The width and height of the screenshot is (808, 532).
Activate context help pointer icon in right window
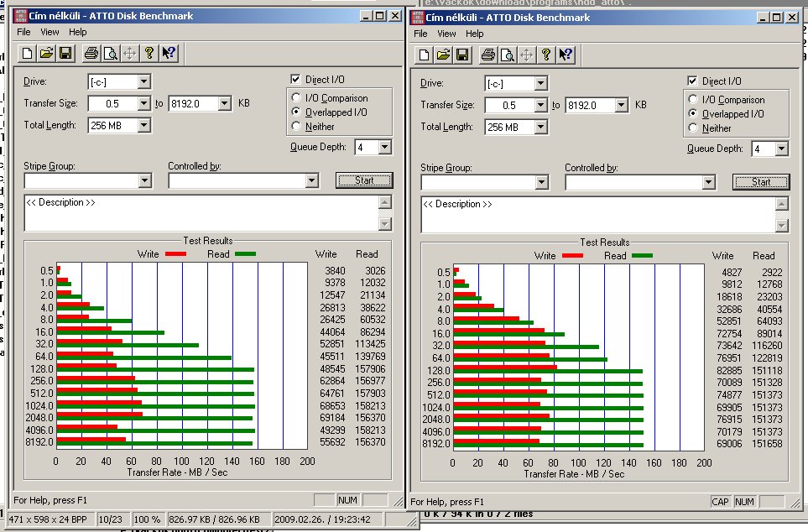[x=566, y=55]
